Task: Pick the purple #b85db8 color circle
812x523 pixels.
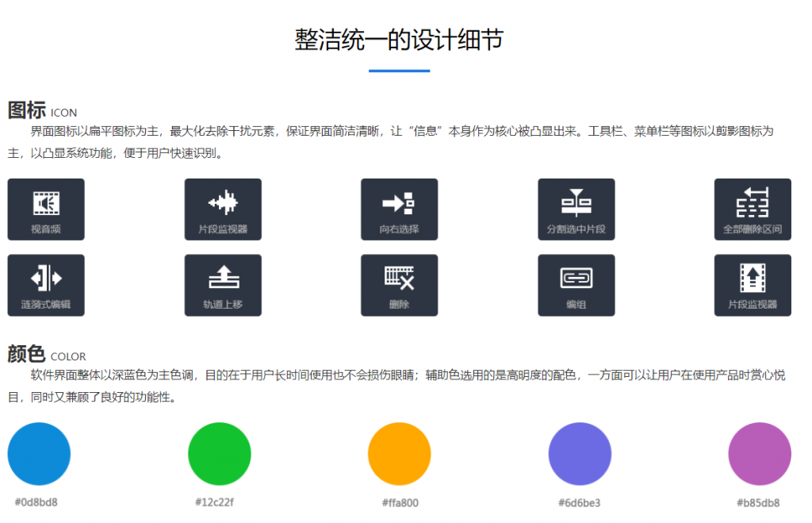Action: click(x=759, y=454)
